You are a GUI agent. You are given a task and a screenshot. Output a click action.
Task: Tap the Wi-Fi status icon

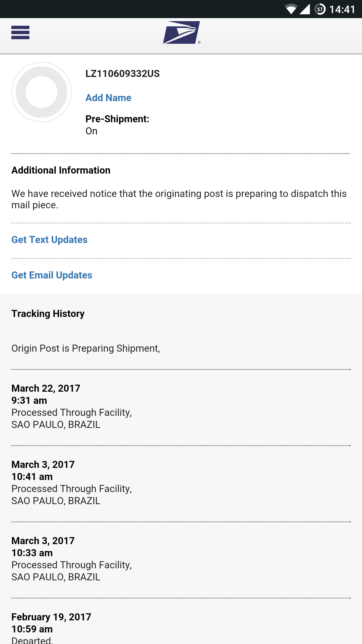pyautogui.click(x=291, y=9)
